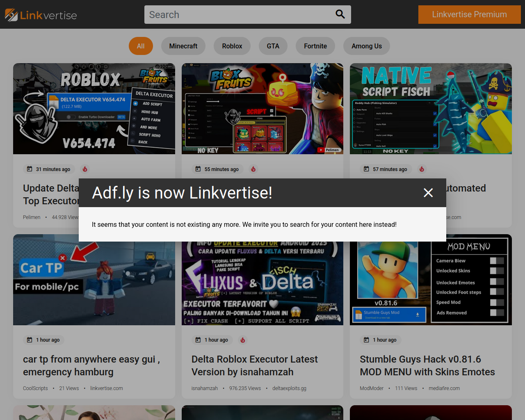Open the Blox Fruits No Key thumbnail
Viewport: 525px width, 420px height.
262,109
